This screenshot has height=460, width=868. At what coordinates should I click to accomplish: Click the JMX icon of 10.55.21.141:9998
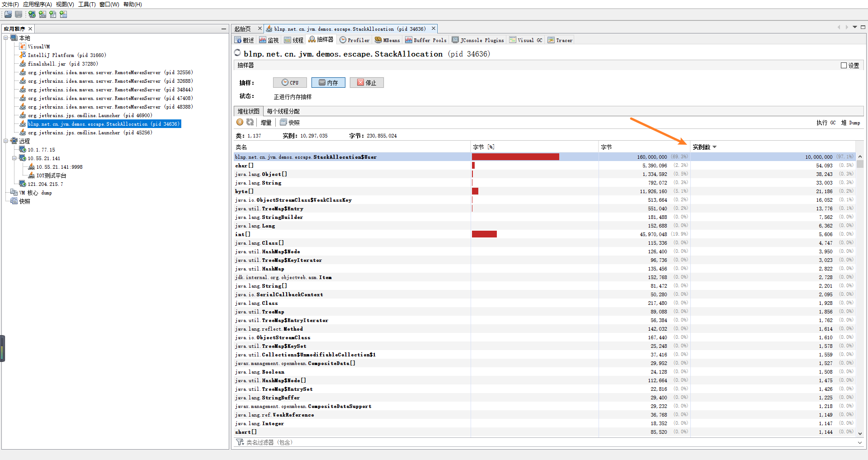31,167
